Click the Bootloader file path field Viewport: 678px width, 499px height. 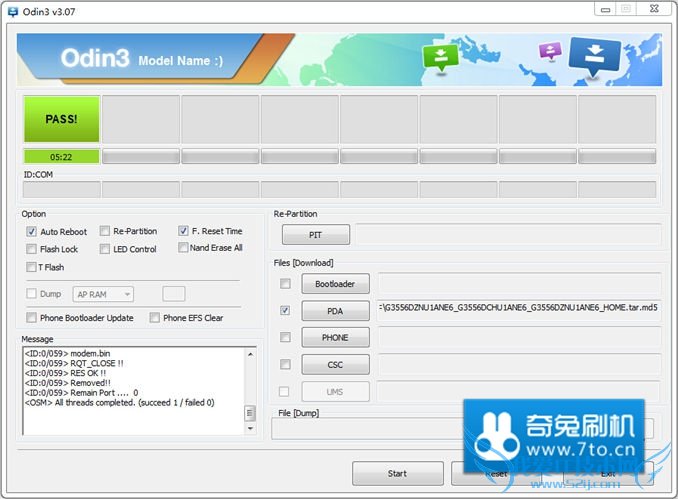pyautogui.click(x=519, y=283)
